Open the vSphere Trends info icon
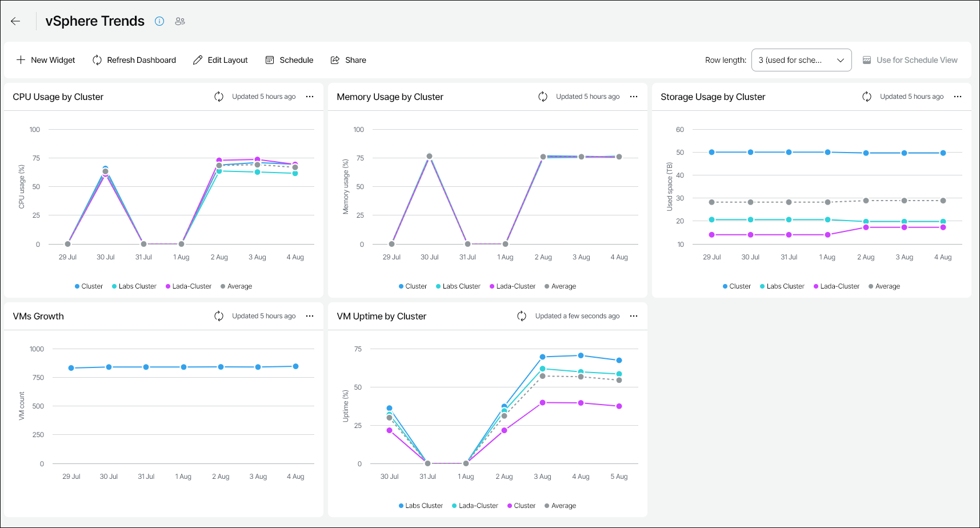 [x=159, y=21]
